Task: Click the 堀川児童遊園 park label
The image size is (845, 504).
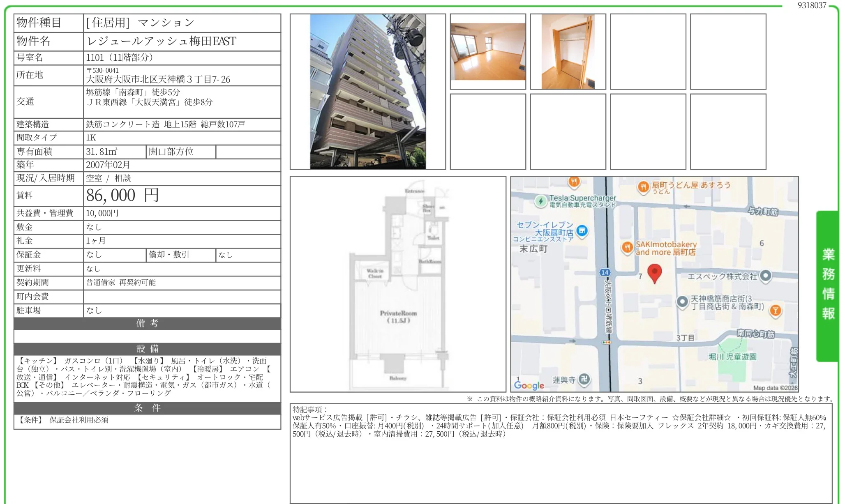Action: coord(732,357)
